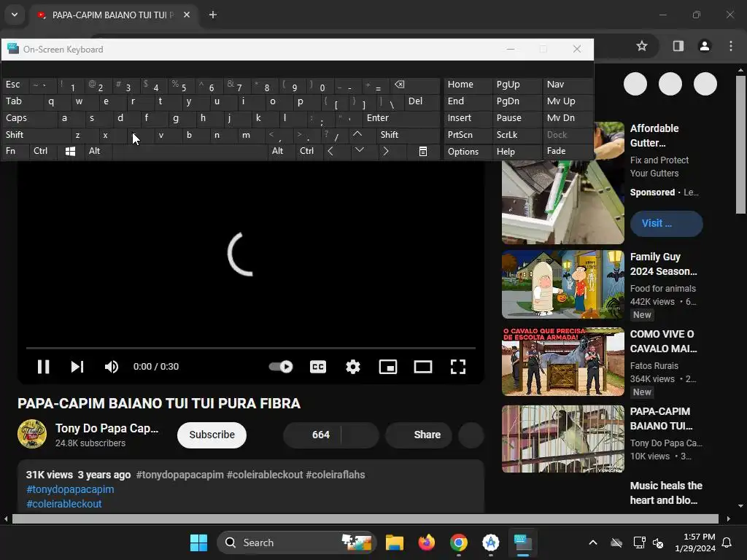Open #tonydopapacapim blue hashtag link
This screenshot has height=560, width=747.
coord(71,489)
